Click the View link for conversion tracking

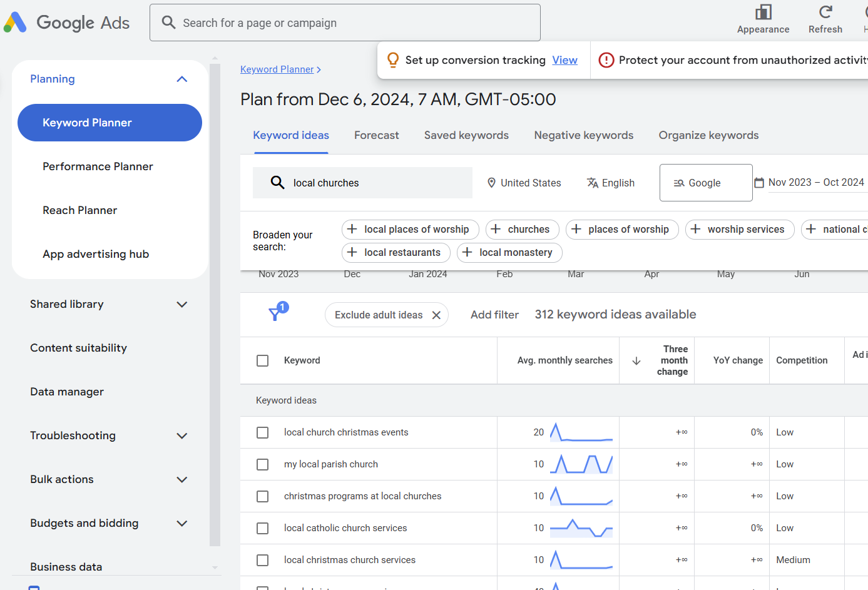[564, 59]
